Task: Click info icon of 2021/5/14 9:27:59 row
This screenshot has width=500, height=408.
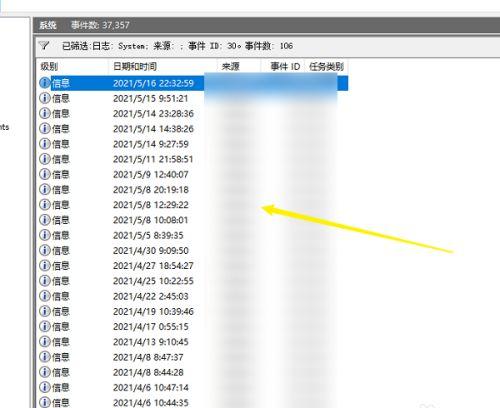Action: pos(45,144)
